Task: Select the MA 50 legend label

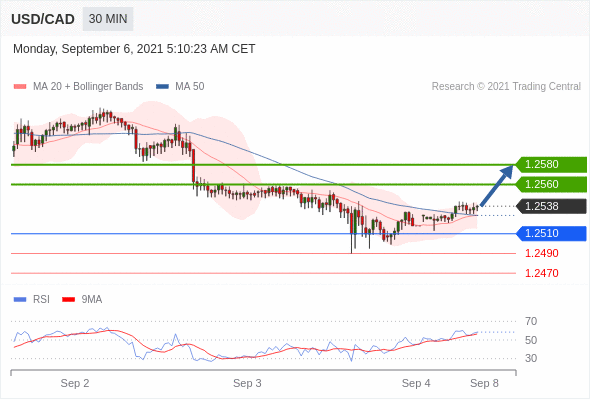Action: coord(190,87)
